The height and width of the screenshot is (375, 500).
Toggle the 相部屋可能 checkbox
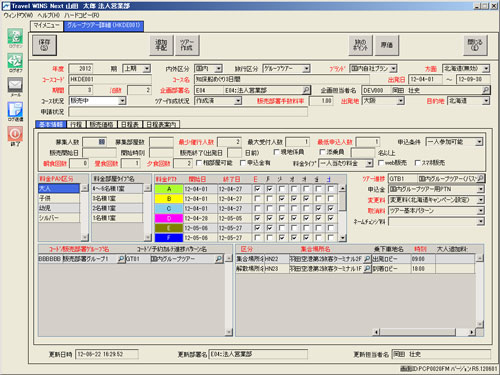pyautogui.click(x=199, y=163)
